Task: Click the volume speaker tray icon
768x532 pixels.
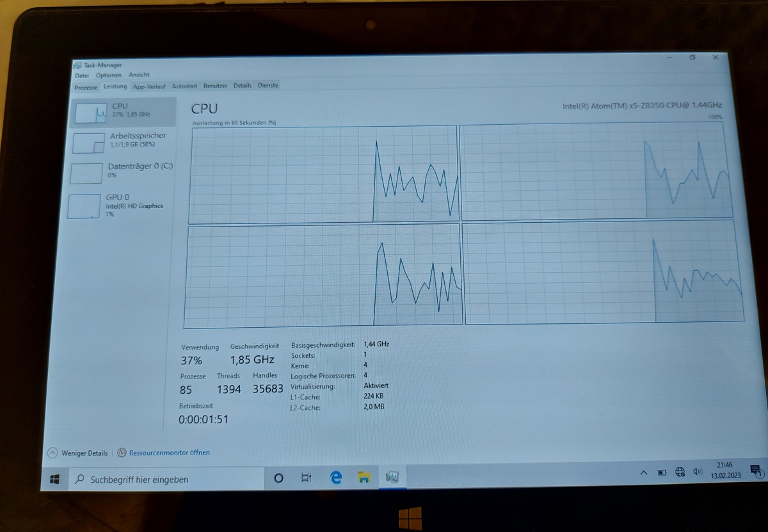Action: (698, 472)
